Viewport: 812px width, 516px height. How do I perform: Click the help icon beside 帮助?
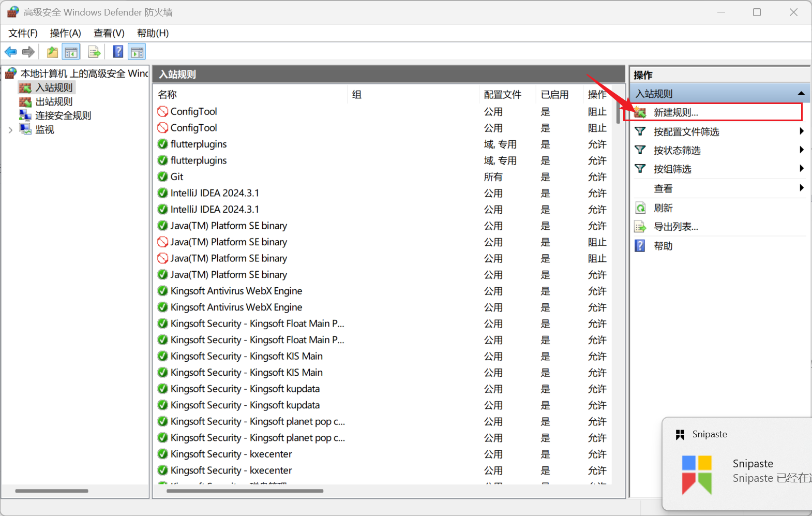[x=640, y=246]
